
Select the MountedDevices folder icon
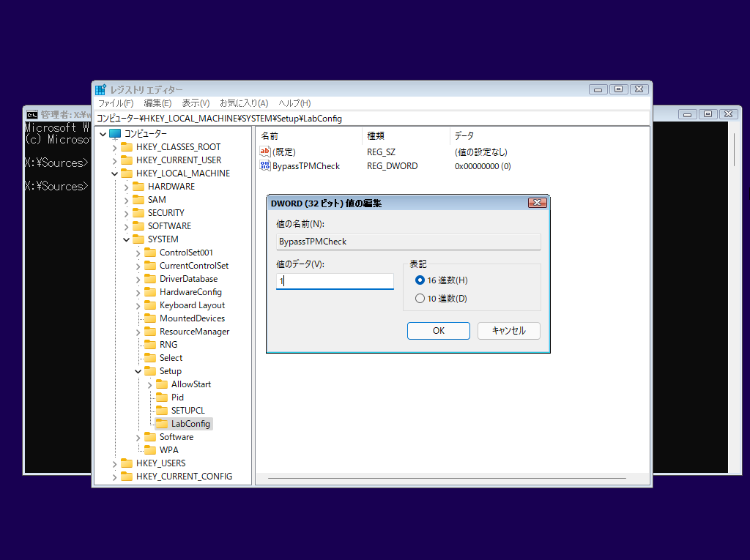tap(150, 318)
